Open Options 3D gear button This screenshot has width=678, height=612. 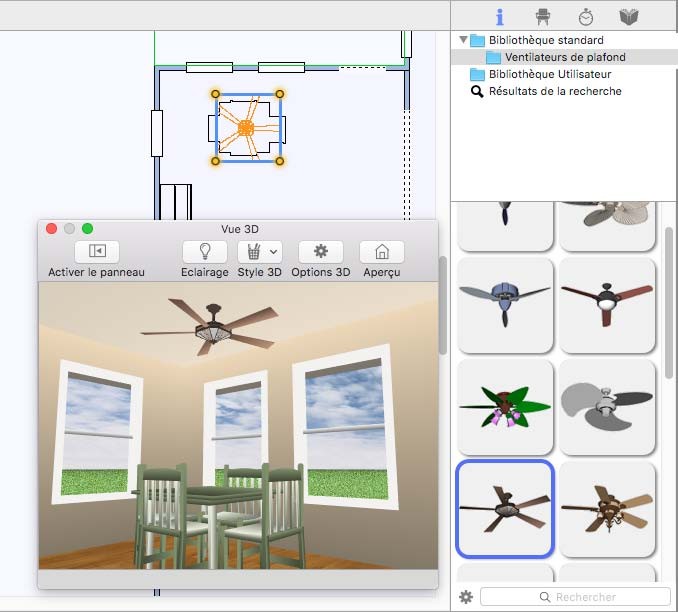[x=320, y=252]
